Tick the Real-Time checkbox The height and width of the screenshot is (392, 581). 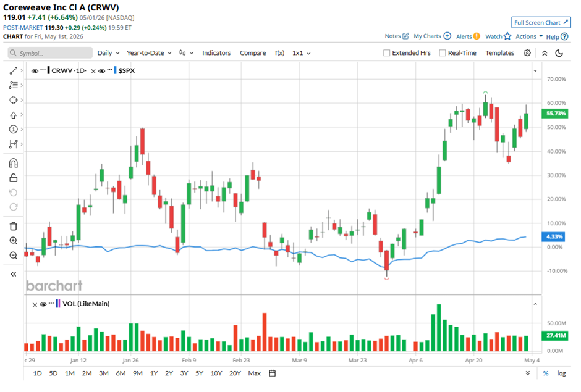pos(443,53)
